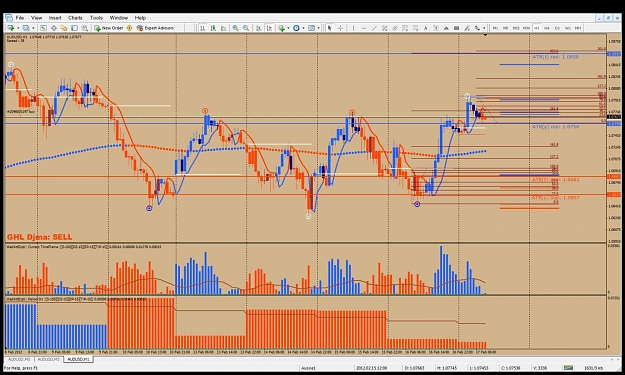Open the chart window system menu icon

[9, 18]
